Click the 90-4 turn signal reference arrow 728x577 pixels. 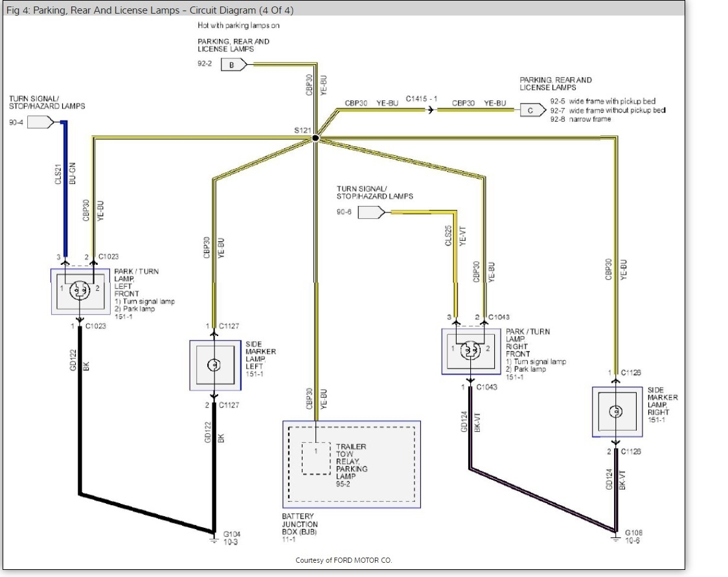[41, 122]
